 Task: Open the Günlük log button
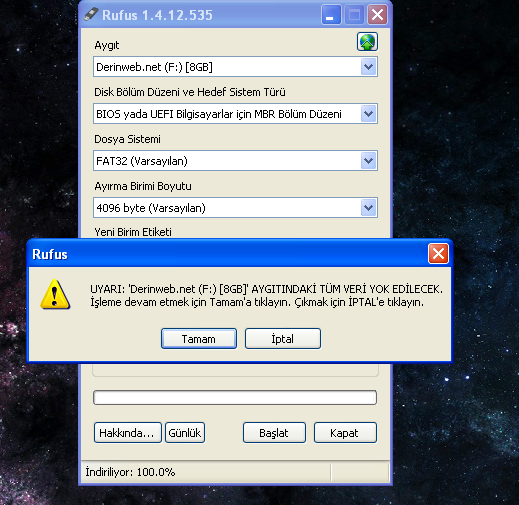tap(185, 433)
